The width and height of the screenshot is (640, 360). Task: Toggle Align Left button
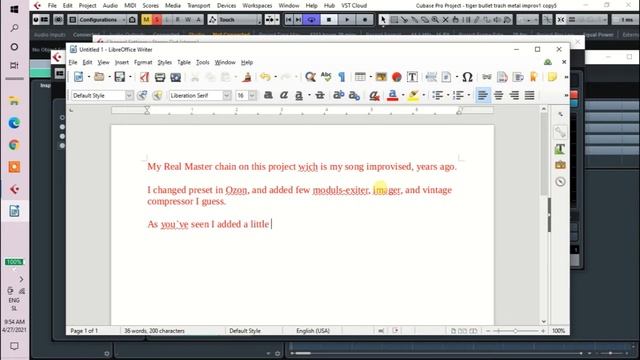pyautogui.click(x=482, y=96)
